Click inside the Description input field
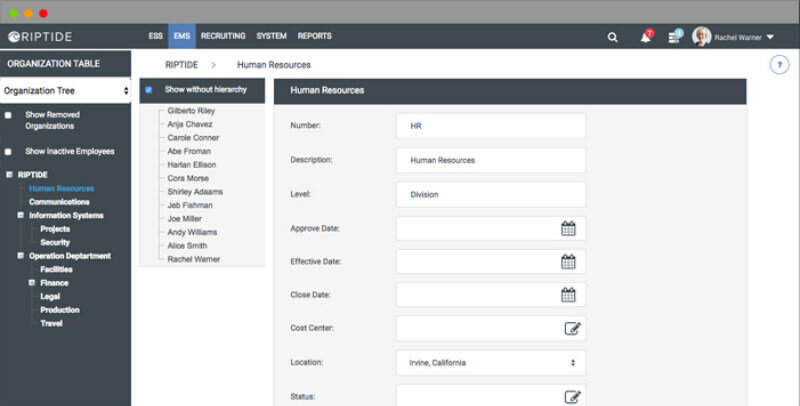This screenshot has width=800, height=406. [x=490, y=160]
